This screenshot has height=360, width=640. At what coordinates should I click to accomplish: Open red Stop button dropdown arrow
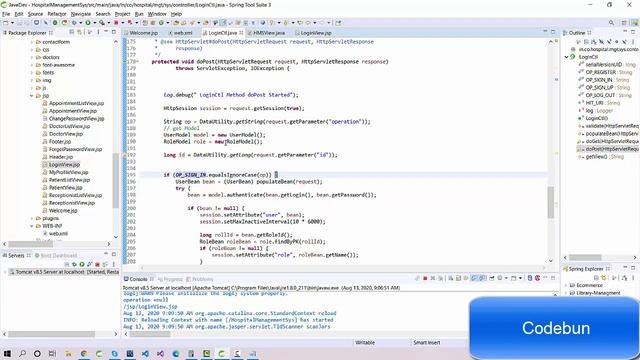click(122, 23)
